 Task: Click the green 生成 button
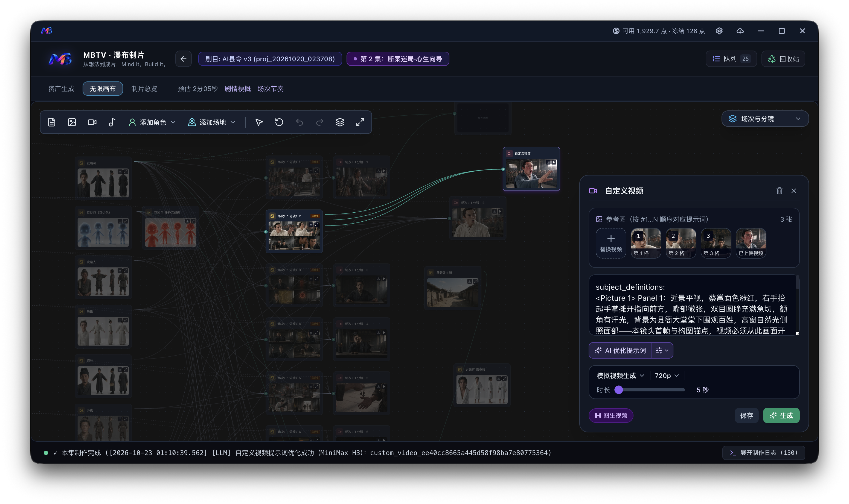(781, 415)
